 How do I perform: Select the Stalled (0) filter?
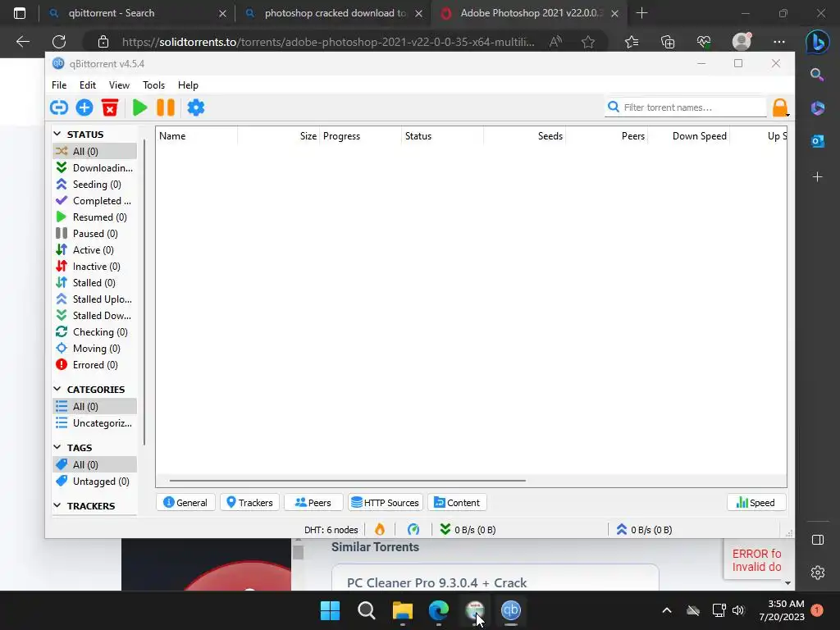click(x=94, y=283)
